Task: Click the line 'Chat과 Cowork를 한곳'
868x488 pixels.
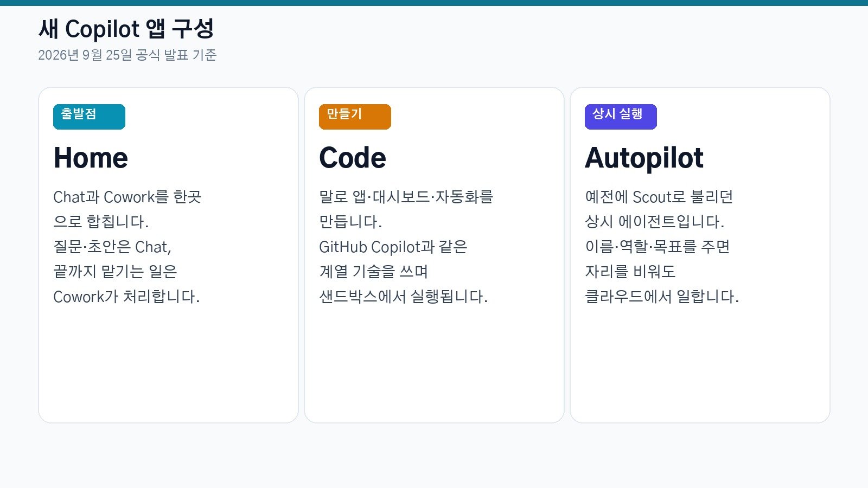Action: pyautogui.click(x=127, y=197)
